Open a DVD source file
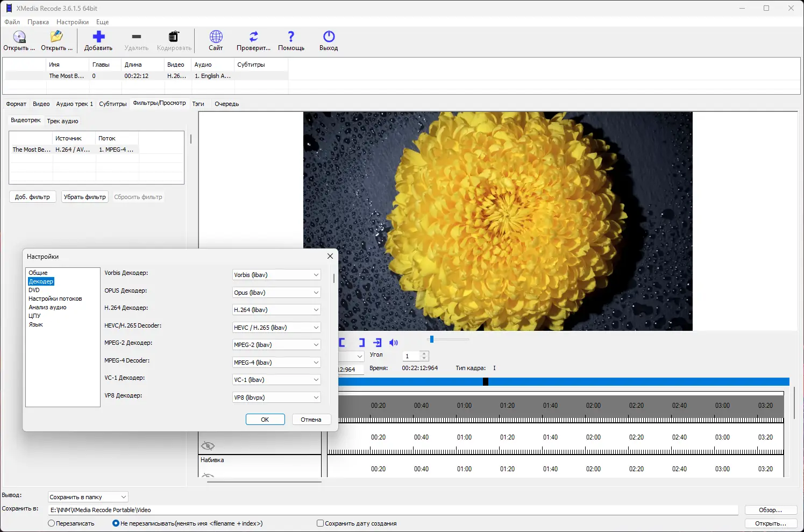Screen dimensions: 804x532 click(x=19, y=40)
